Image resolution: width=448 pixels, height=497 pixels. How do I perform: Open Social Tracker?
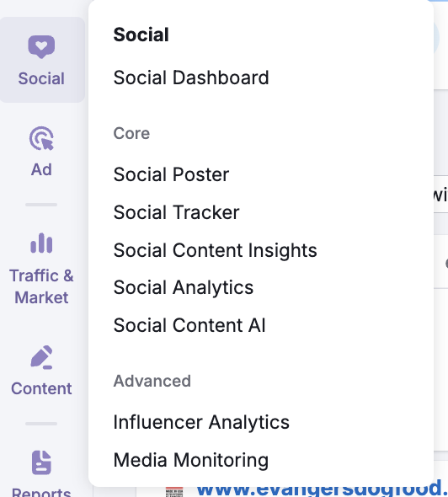tap(176, 212)
